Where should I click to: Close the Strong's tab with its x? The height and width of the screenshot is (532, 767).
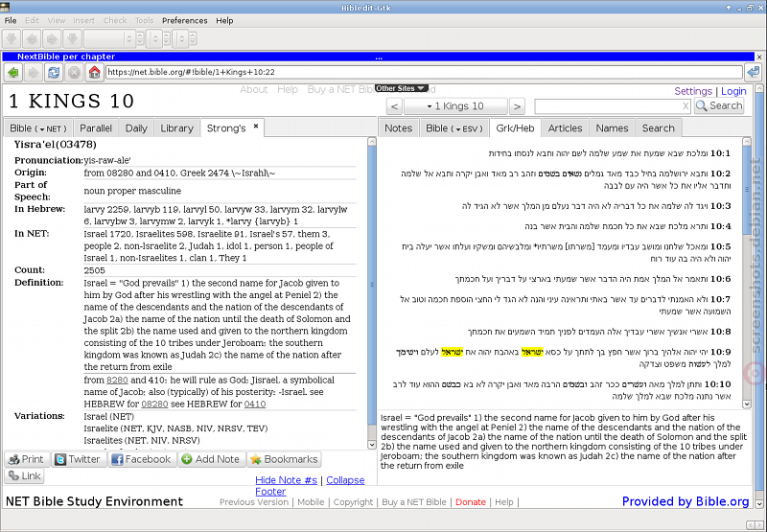[256, 127]
